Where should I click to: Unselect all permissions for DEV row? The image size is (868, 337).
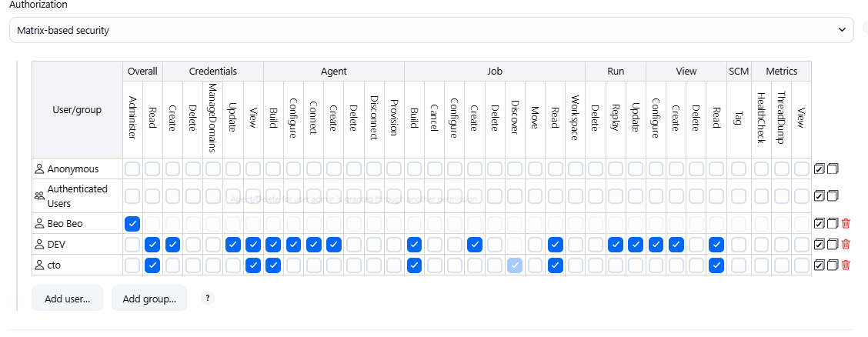coord(833,245)
